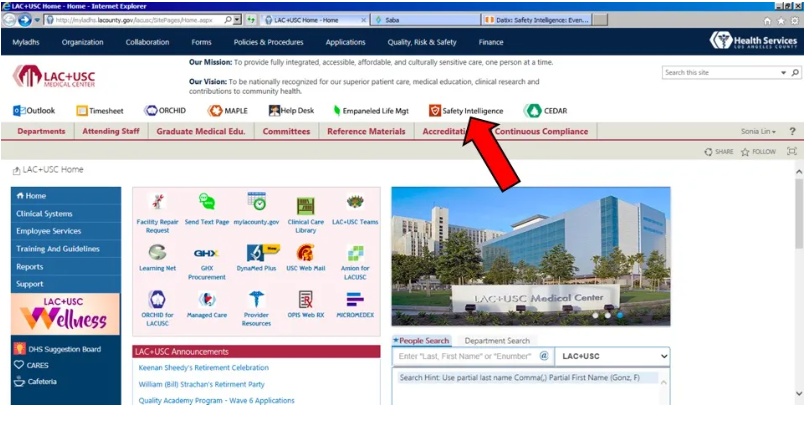Open the Managed Care icon
This screenshot has width=807, height=432.
click(x=207, y=299)
